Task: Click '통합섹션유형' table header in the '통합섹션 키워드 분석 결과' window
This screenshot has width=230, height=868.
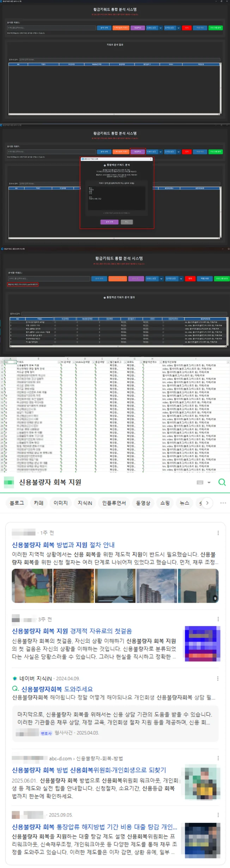Action: click(206, 319)
